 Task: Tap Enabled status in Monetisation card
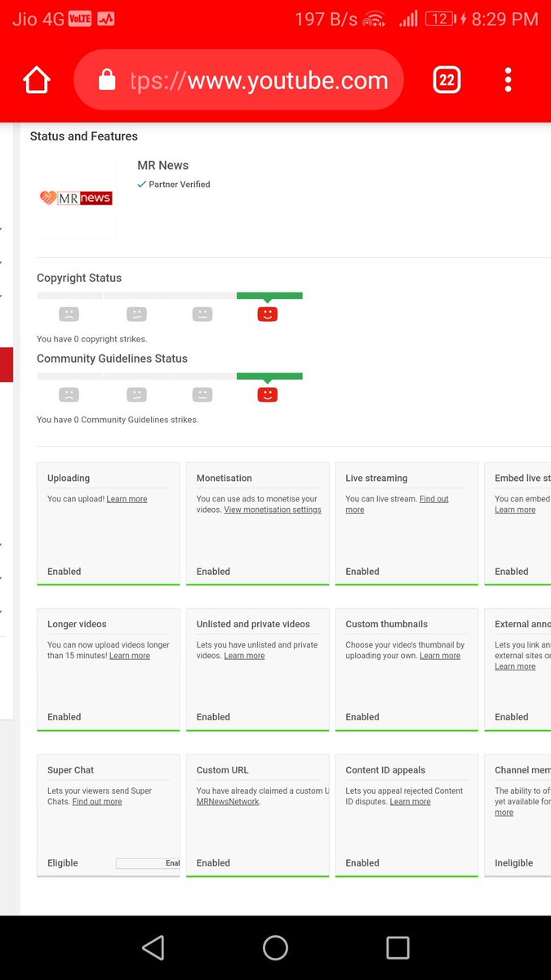tap(213, 572)
